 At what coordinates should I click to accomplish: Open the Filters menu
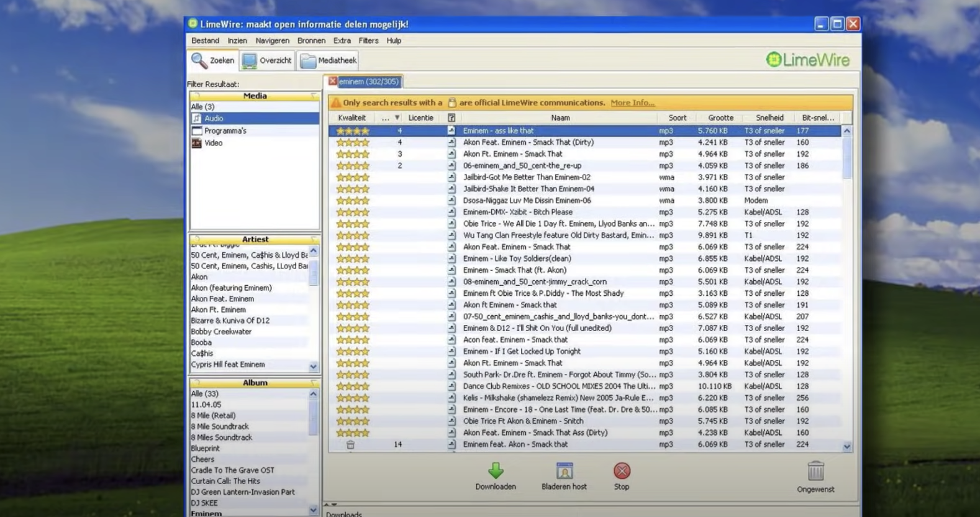[x=368, y=40]
